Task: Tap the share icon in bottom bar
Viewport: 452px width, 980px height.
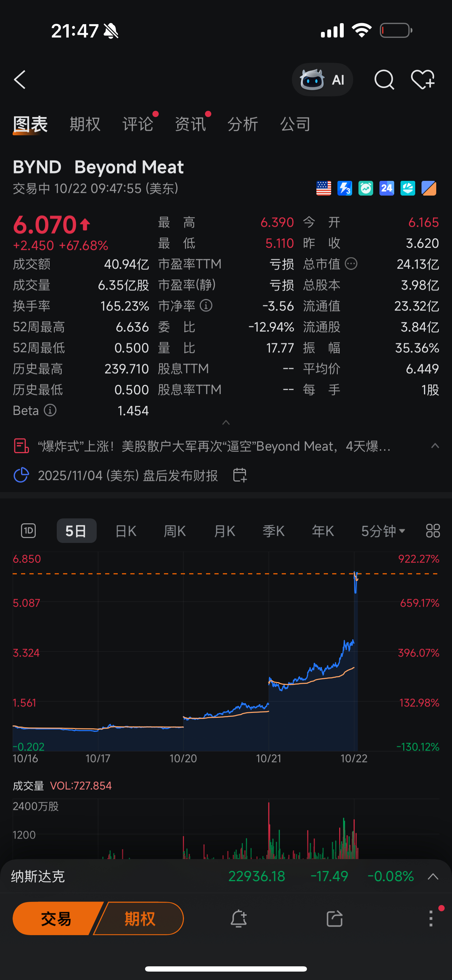Action: point(334,919)
